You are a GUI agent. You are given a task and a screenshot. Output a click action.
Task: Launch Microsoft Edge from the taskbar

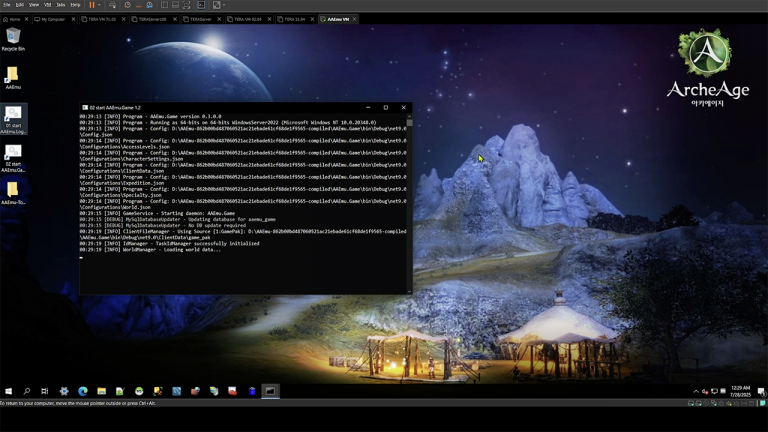point(83,391)
